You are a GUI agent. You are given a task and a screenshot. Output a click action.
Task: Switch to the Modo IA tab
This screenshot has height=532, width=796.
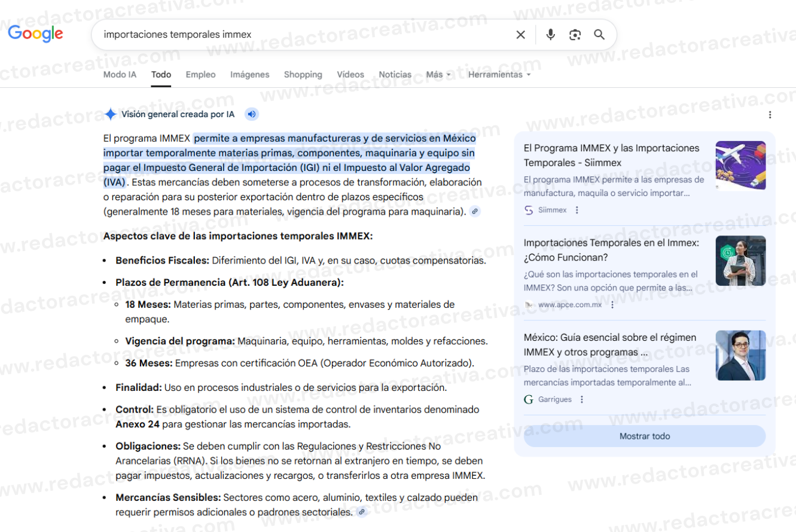pyautogui.click(x=120, y=75)
